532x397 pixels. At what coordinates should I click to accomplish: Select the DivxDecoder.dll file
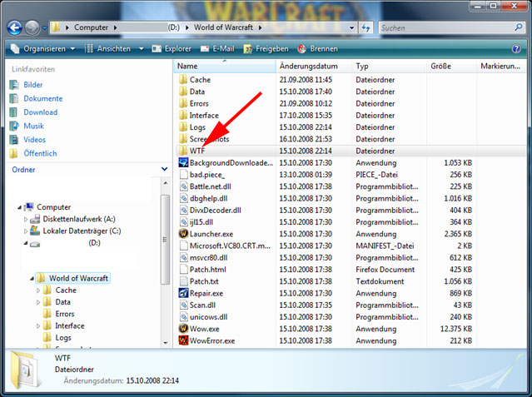point(216,210)
